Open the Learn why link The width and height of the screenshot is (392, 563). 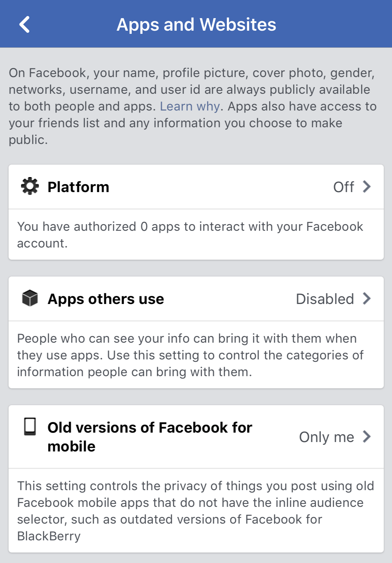coord(190,106)
